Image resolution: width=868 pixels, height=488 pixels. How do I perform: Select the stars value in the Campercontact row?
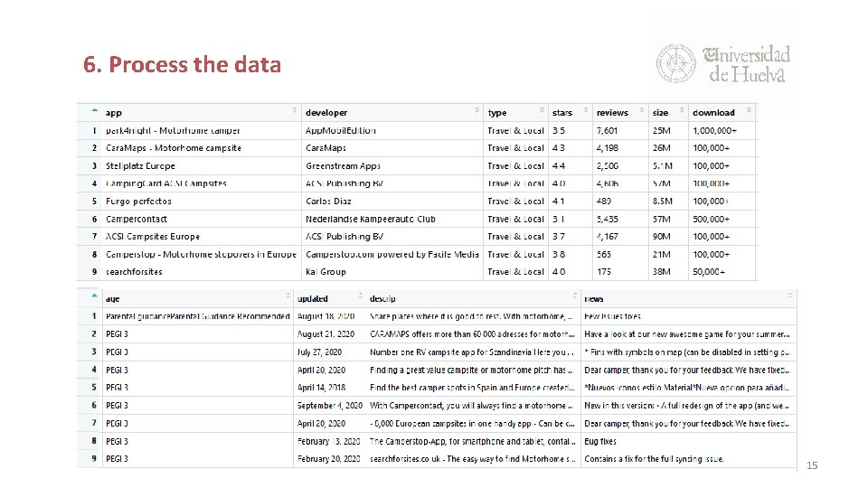click(559, 219)
